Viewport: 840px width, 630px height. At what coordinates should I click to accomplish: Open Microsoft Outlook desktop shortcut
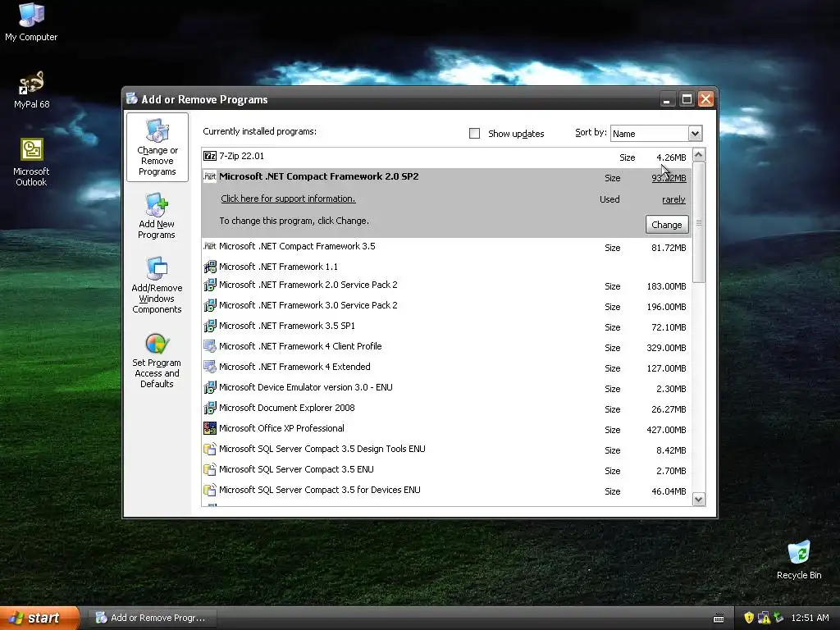click(31, 162)
